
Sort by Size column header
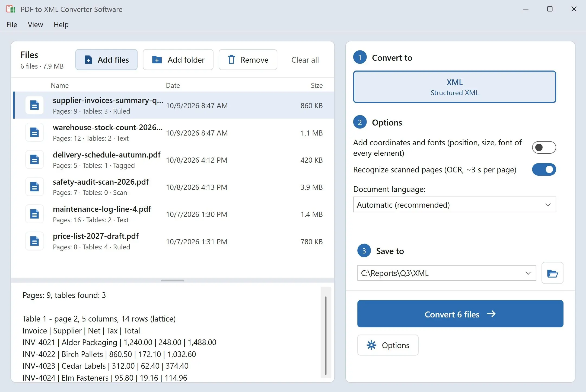pos(317,86)
